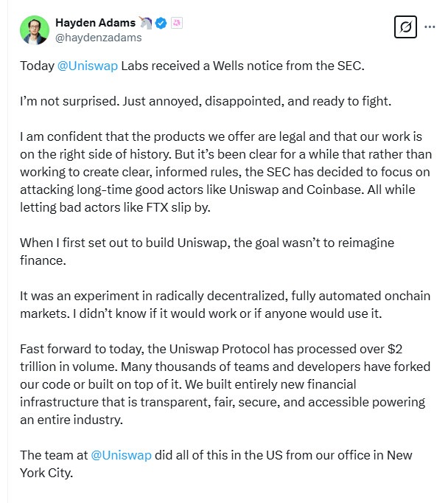
Task: Follow the @Uniswap mention in the last paragraph
Action: [x=121, y=455]
